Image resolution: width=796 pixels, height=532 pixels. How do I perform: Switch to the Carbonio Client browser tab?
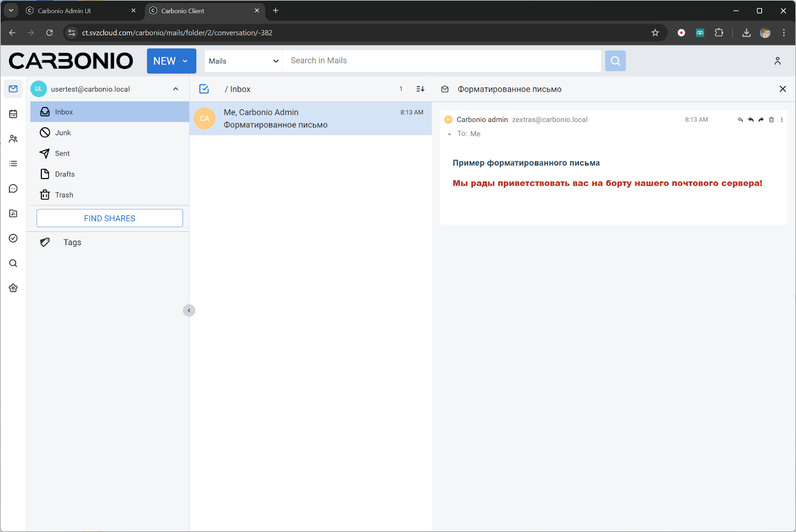pyautogui.click(x=204, y=10)
